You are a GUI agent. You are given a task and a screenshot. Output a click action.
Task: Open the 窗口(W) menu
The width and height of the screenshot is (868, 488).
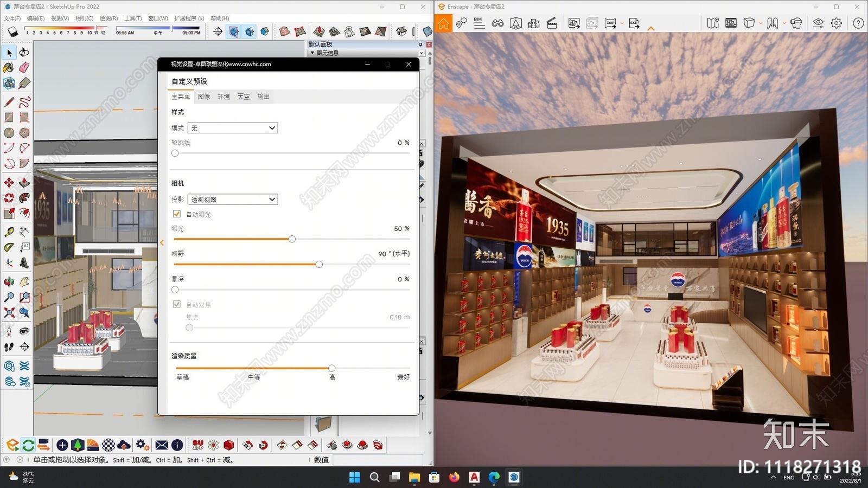(158, 18)
